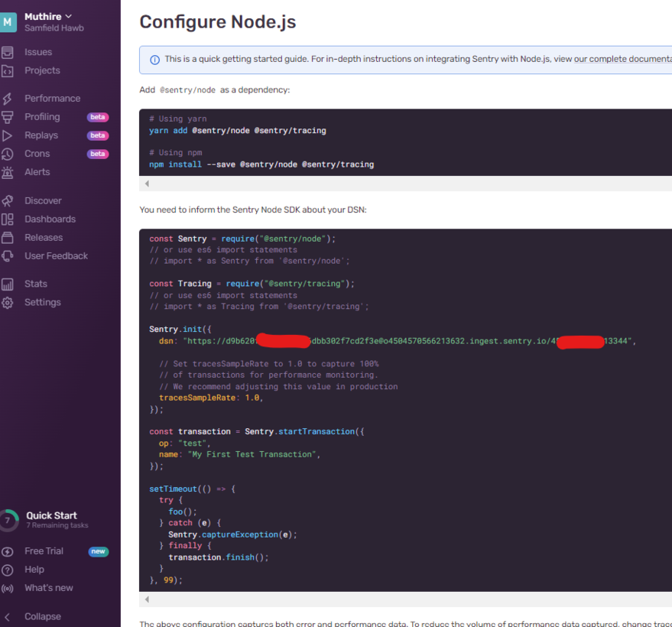Click the yarn add command line

238,131
